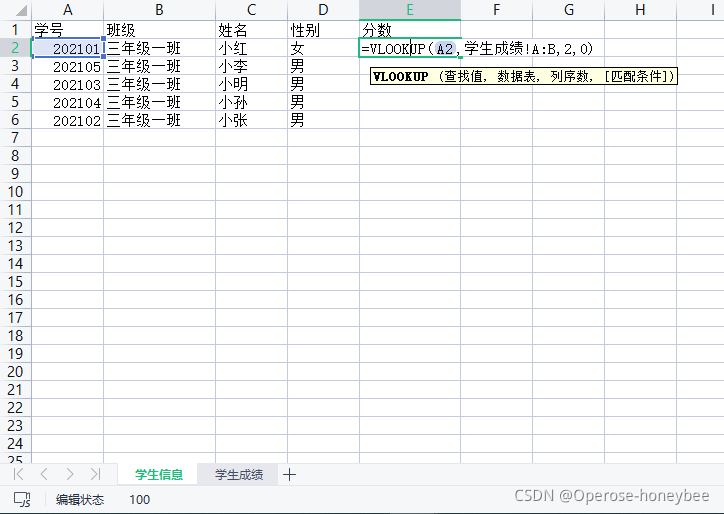Select 男 cell in 小张 row
This screenshot has width=724, height=514.
pos(323,120)
